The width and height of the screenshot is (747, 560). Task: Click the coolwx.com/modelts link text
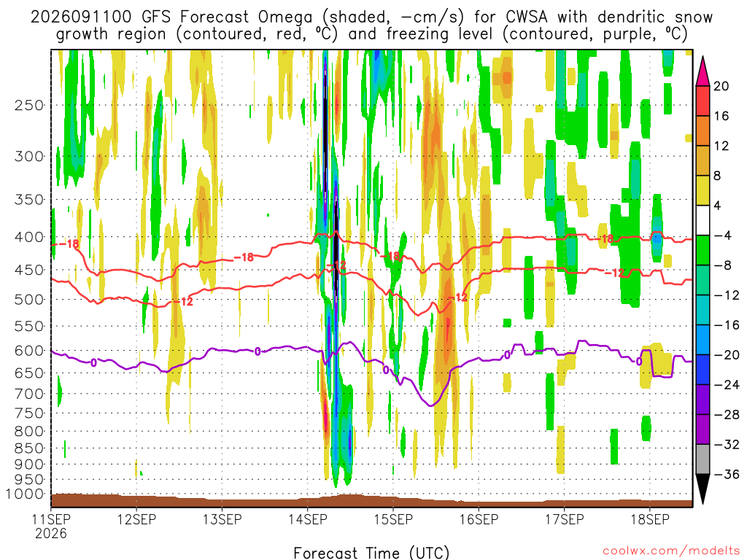(x=671, y=551)
